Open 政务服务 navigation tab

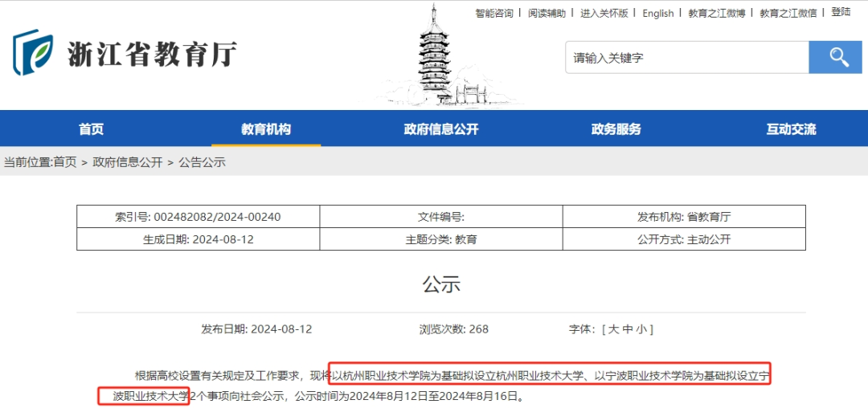pos(616,129)
